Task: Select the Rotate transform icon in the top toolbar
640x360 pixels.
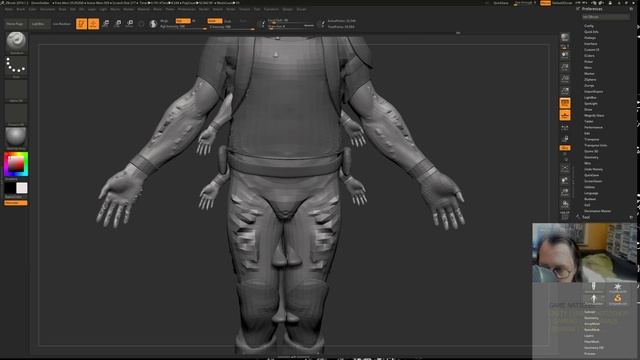Action: coord(130,24)
